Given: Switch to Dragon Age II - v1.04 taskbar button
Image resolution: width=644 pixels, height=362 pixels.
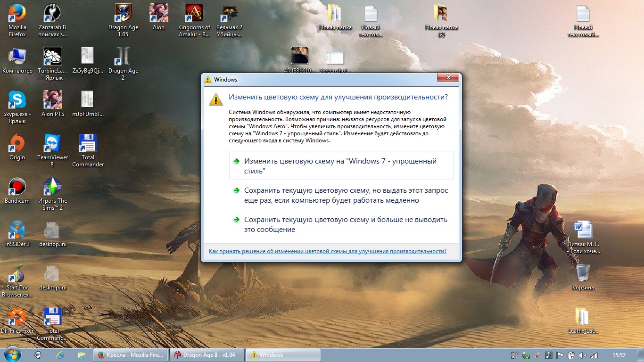Looking at the screenshot, I should 207,355.
